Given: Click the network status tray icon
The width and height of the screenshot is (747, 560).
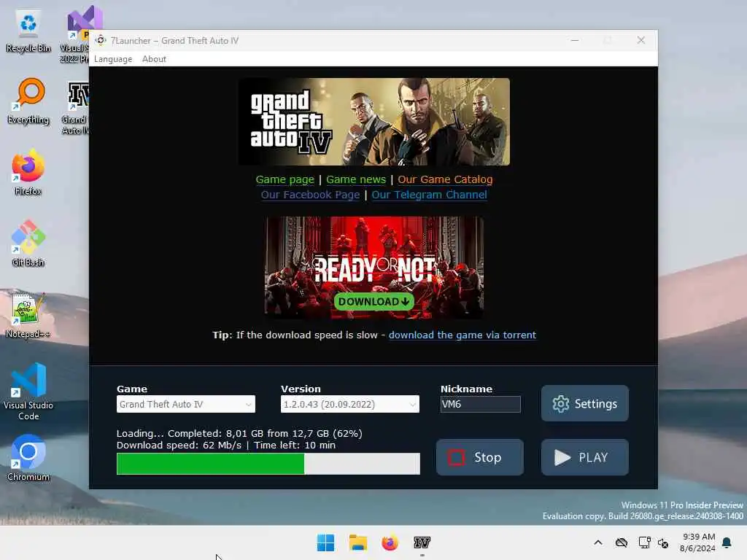Looking at the screenshot, I should coord(644,542).
